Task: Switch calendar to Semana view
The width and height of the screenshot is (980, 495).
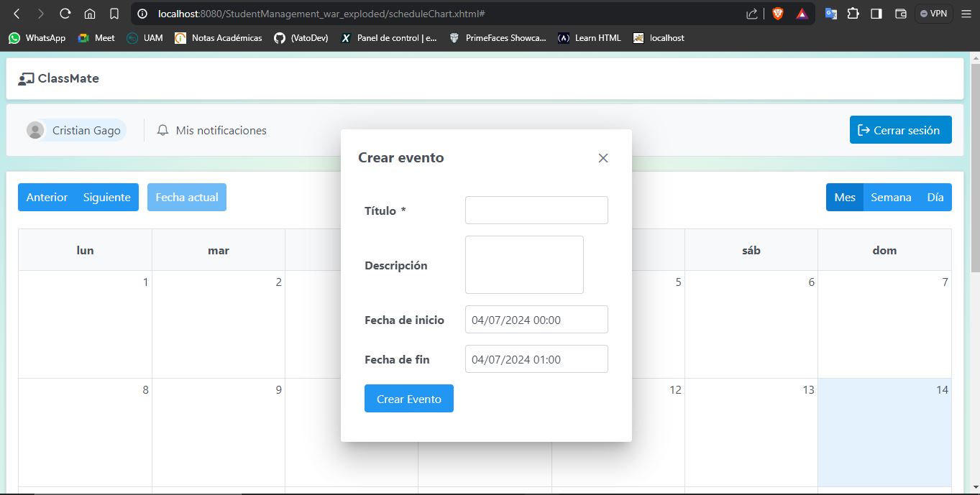Action: [891, 198]
